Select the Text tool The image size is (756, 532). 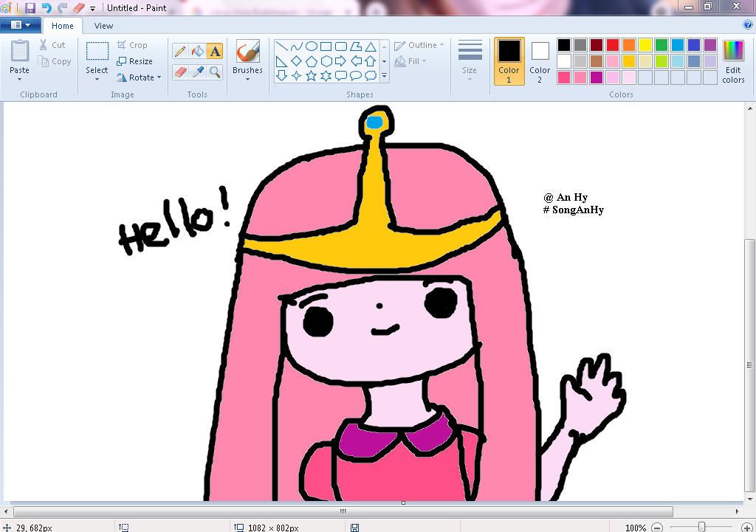coord(215,51)
